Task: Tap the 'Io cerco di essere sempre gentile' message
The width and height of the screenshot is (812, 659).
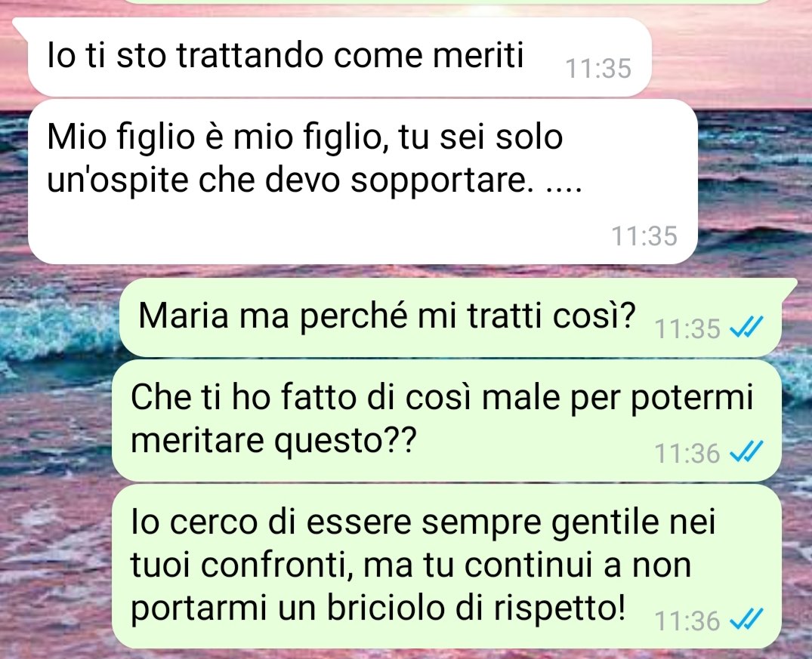Action: click(x=446, y=566)
